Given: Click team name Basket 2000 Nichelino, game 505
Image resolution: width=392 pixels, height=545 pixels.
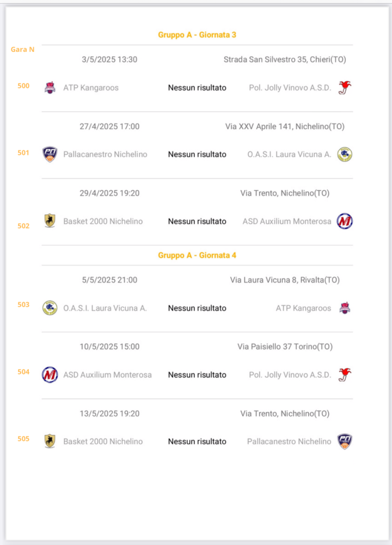Looking at the screenshot, I should point(103,441).
